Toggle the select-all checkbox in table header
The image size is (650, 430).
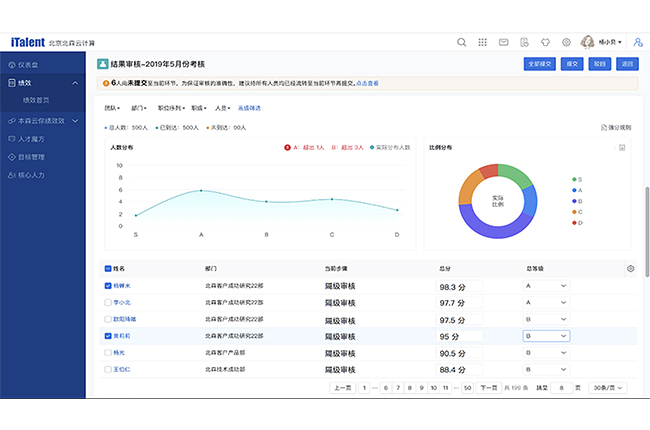108,269
